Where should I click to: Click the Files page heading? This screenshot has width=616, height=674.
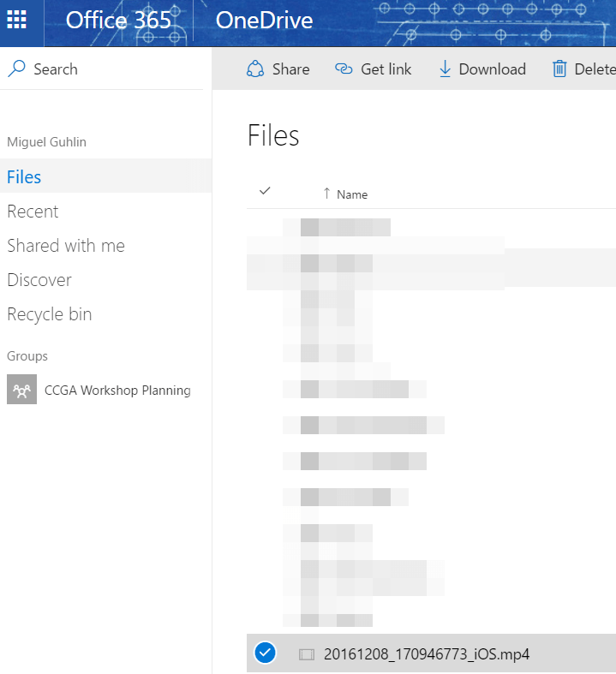(273, 135)
